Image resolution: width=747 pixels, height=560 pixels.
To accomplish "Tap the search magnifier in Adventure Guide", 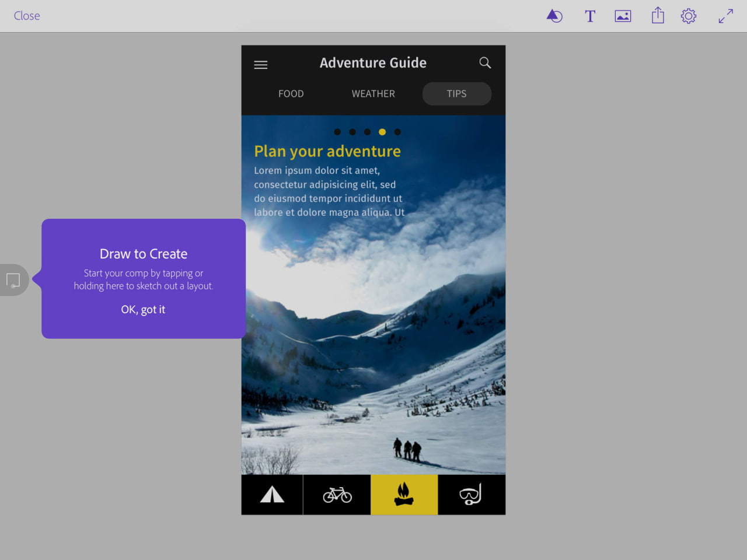I will [x=484, y=62].
